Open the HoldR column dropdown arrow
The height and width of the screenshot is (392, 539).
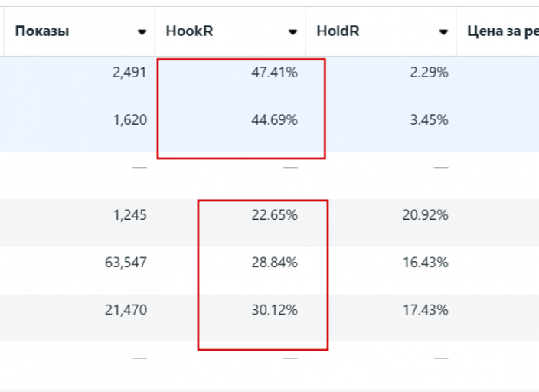[443, 32]
